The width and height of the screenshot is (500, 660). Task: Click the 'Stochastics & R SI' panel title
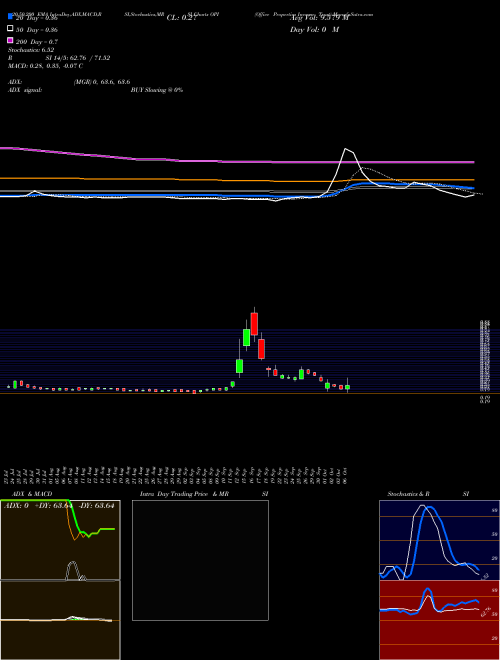click(x=428, y=494)
